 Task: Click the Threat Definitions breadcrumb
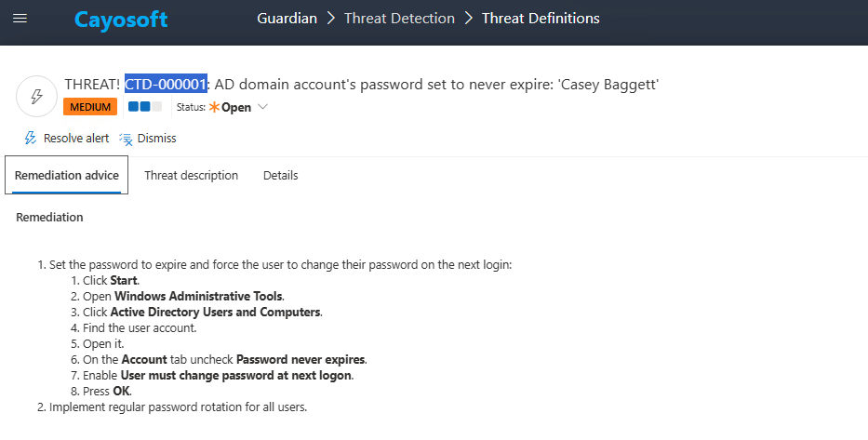pos(541,19)
